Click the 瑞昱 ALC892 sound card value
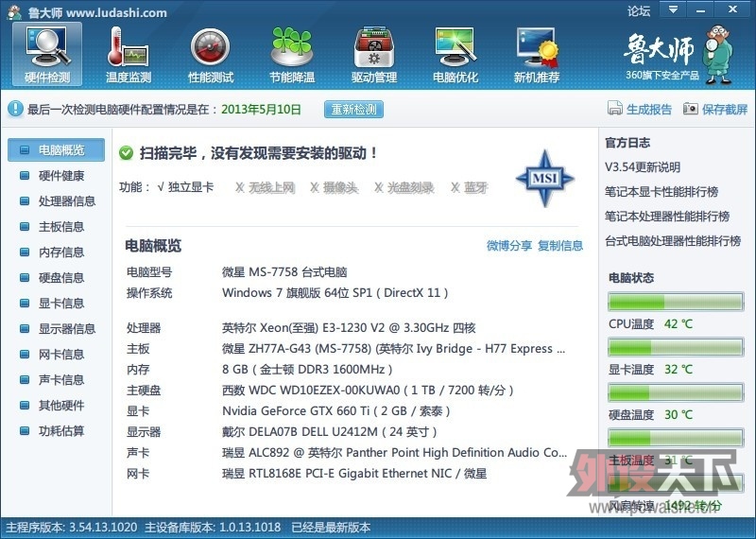The image size is (756, 539). pos(394,453)
